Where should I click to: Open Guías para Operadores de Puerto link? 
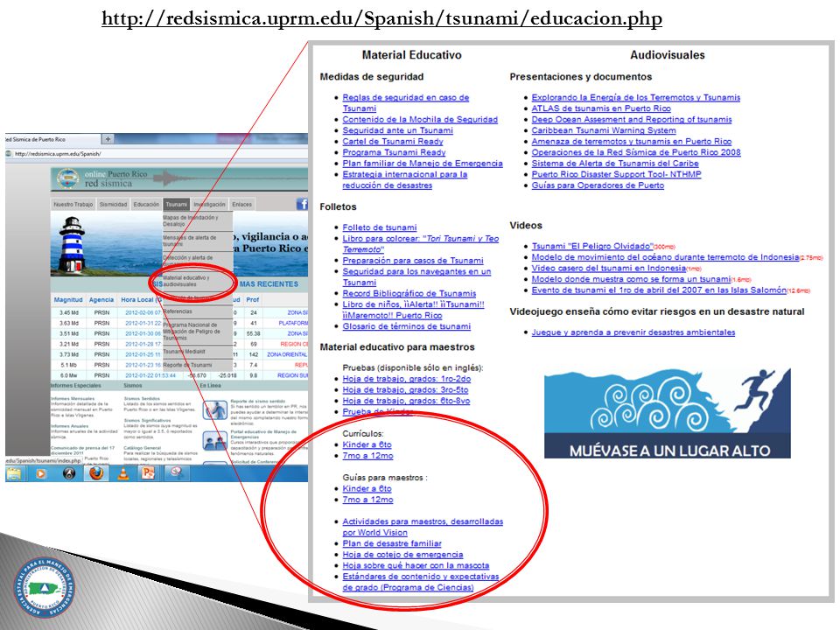point(598,185)
